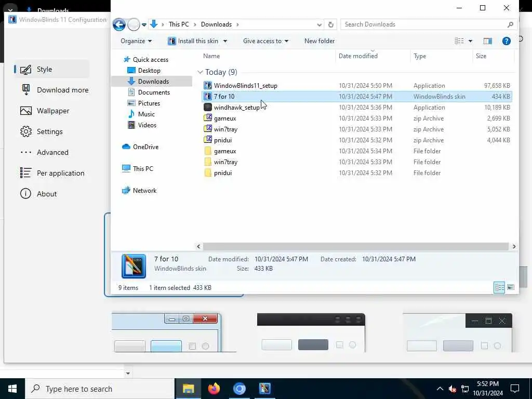Open Settings section in WindowBlinds

click(x=42, y=131)
